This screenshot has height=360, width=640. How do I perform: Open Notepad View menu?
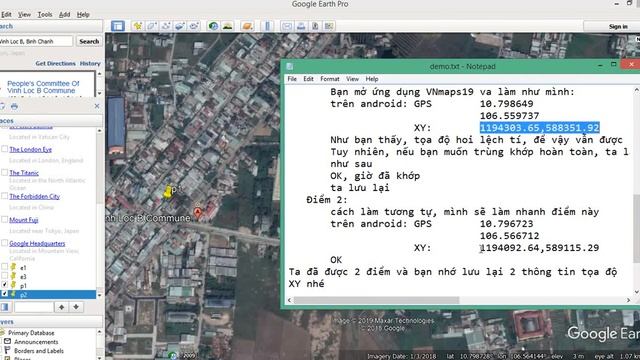[352, 79]
